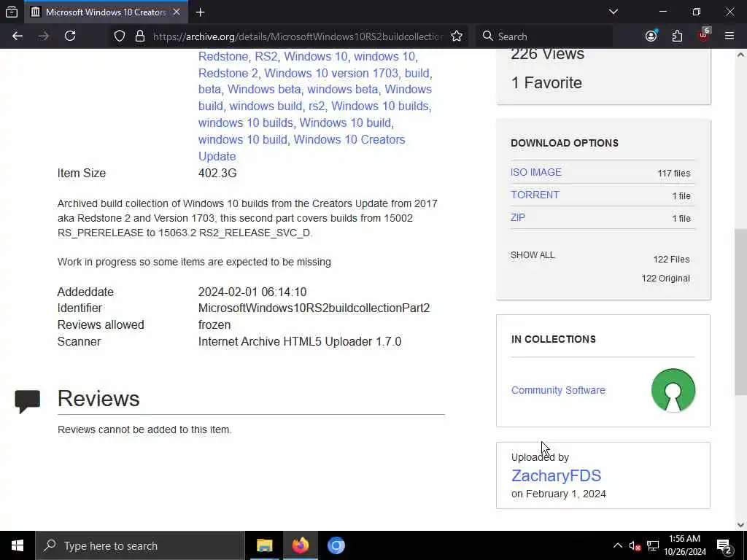Open the ZIP download link
The width and height of the screenshot is (747, 560).
tap(518, 217)
